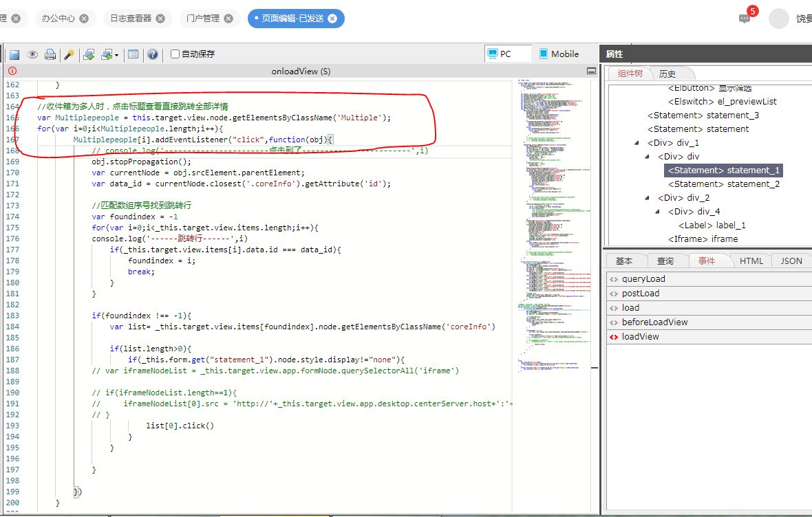Open the queryLoad event entry
Image resolution: width=812 pixels, height=517 pixels.
pyautogui.click(x=643, y=279)
